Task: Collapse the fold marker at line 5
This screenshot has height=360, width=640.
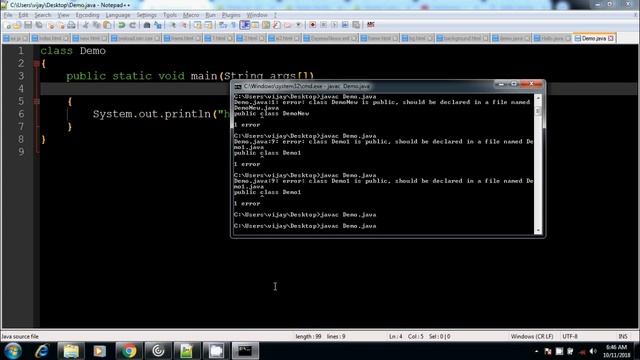Action: pyautogui.click(x=36, y=101)
